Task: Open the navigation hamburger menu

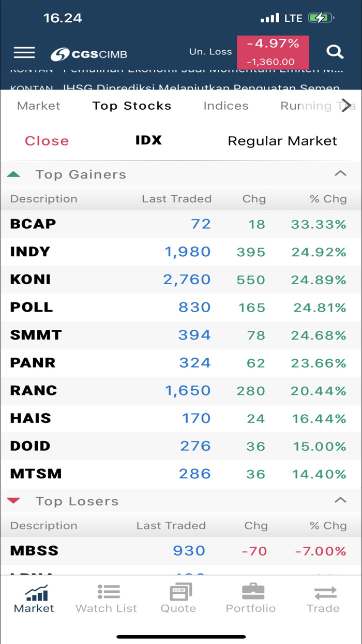Action: click(24, 52)
